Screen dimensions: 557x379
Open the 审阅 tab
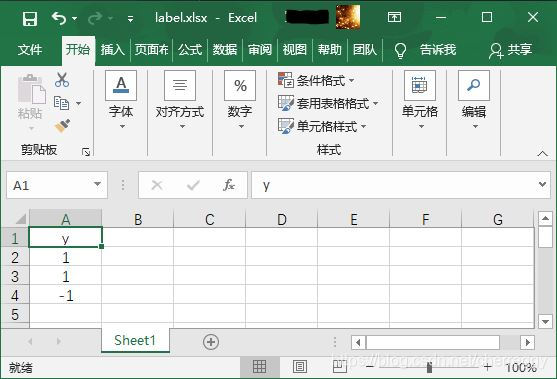[260, 49]
